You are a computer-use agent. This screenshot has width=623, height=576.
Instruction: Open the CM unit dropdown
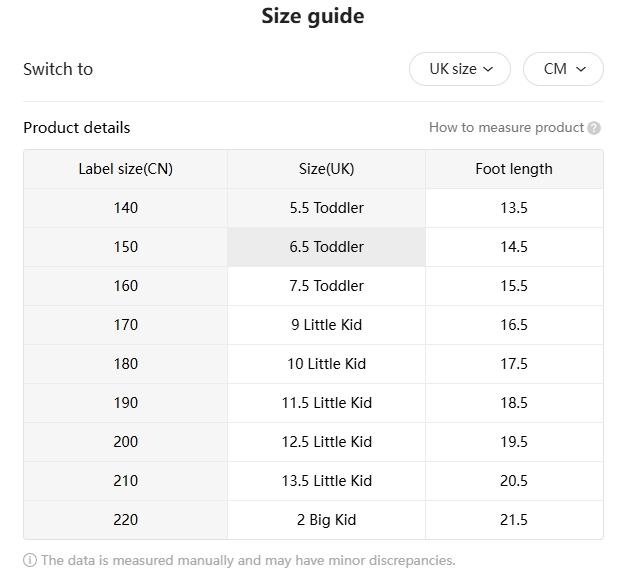tap(563, 69)
